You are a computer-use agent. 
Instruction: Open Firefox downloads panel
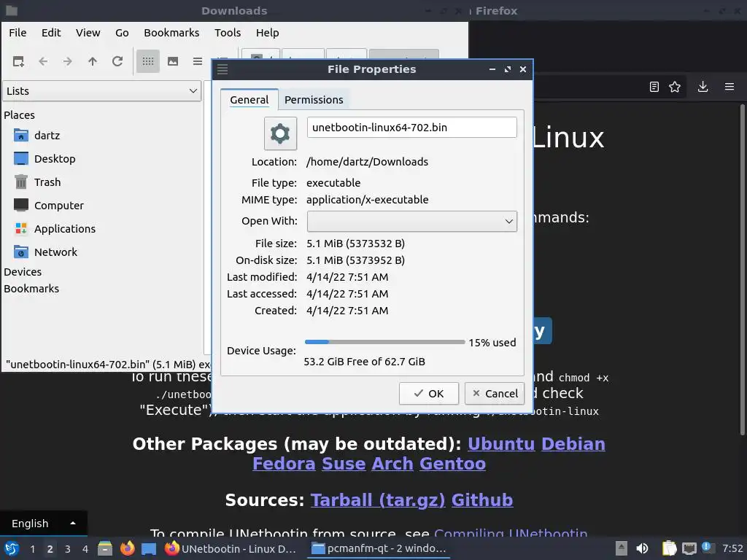click(x=703, y=87)
